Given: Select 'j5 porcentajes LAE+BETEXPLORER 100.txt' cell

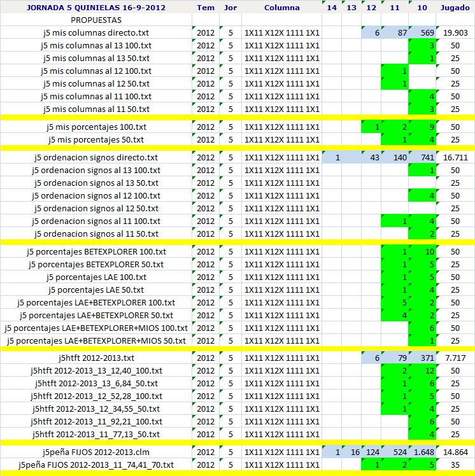Looking at the screenshot, I should [96, 303].
